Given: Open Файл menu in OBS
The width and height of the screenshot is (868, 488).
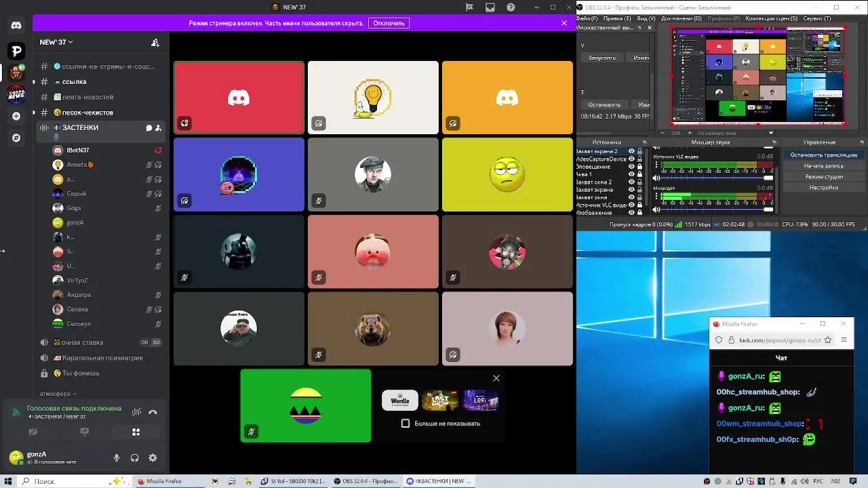Looking at the screenshot, I should 588,18.
